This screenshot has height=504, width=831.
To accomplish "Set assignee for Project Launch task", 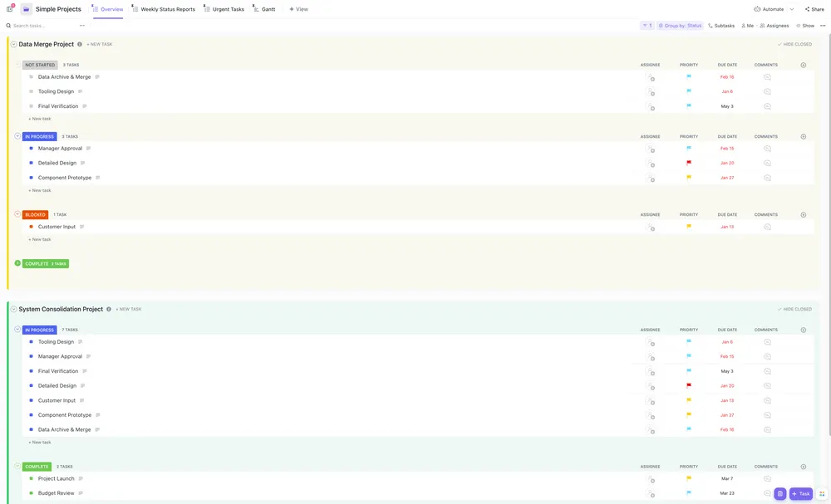I will pos(650,479).
